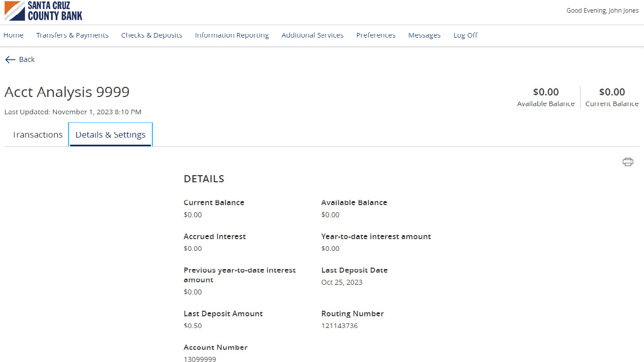Click the Current Balance amount

pos(611,92)
